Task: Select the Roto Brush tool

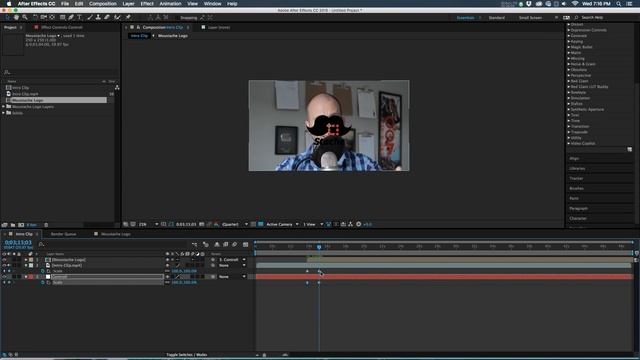Action: click(x=118, y=18)
